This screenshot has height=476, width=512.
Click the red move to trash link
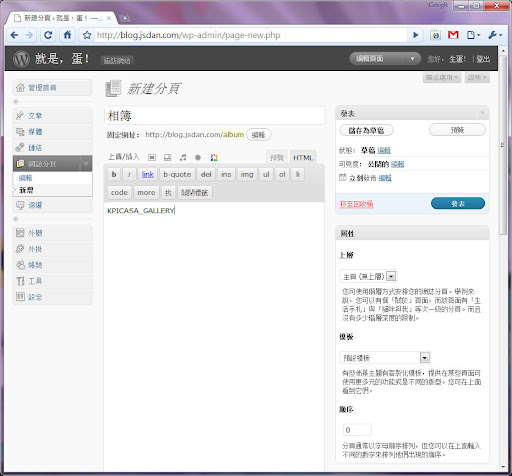point(356,204)
